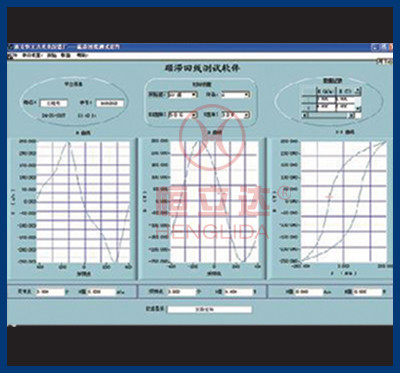The width and height of the screenshot is (400, 373).
Task: Select the first column header in the data table
Action: tap(326, 91)
